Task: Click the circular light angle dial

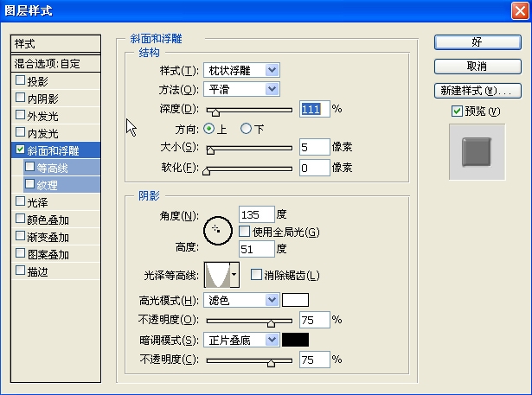Action: point(218,231)
